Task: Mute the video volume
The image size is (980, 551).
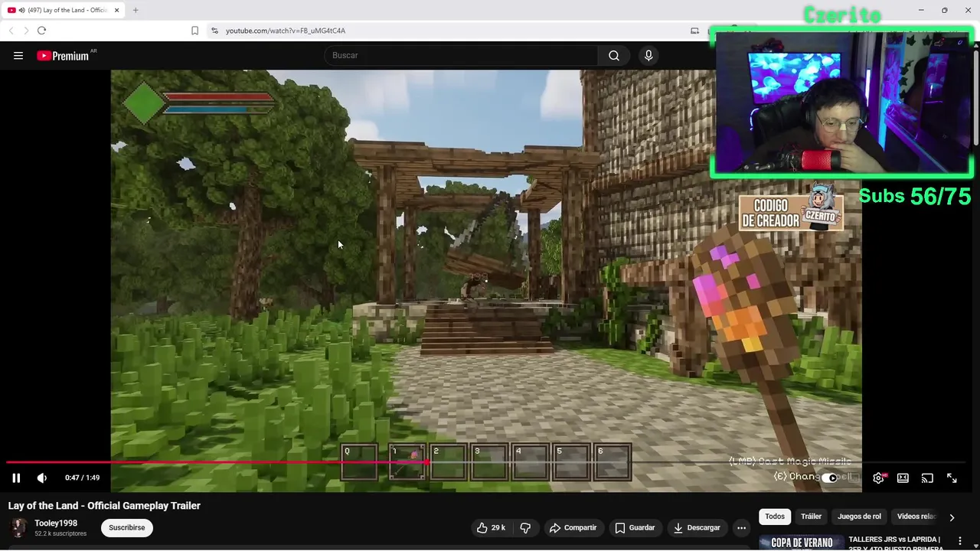Action: tap(42, 478)
